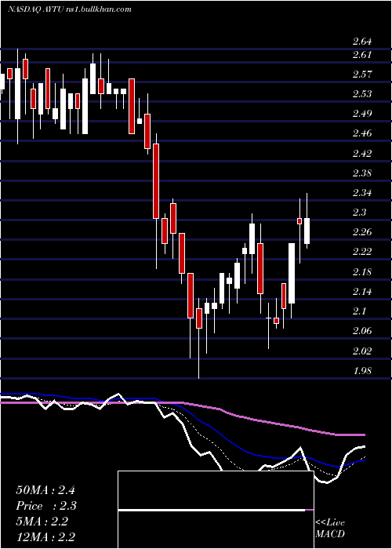Screen dimensions: 392x549
Task: Click the 2.49 price axis label
Action: [x=362, y=114]
